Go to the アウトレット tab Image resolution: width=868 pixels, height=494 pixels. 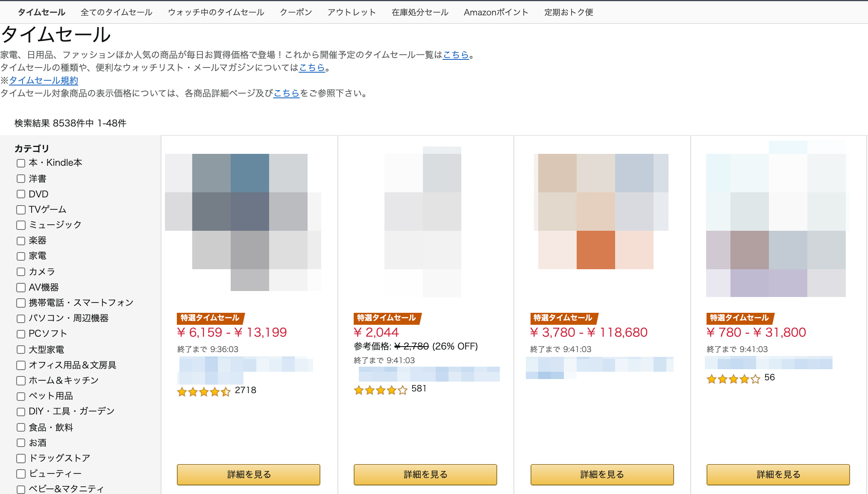(x=352, y=12)
